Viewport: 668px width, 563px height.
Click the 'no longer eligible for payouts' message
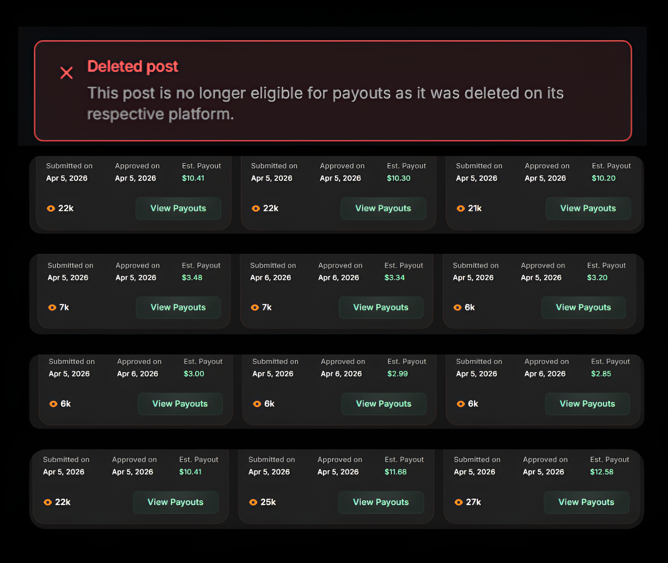pos(325,103)
